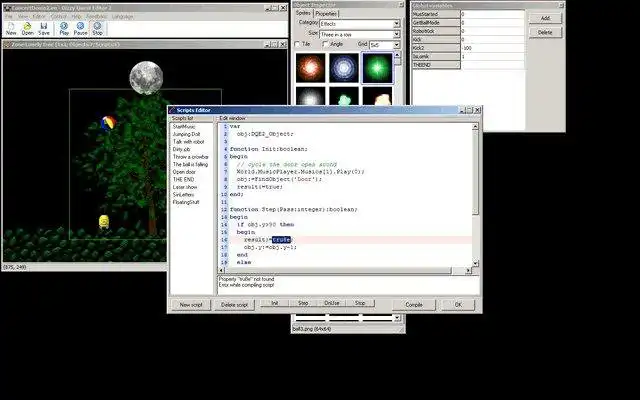Select the green star effect sprite
Image resolution: width=640 pixels, height=400 pixels.
pyautogui.click(x=377, y=67)
